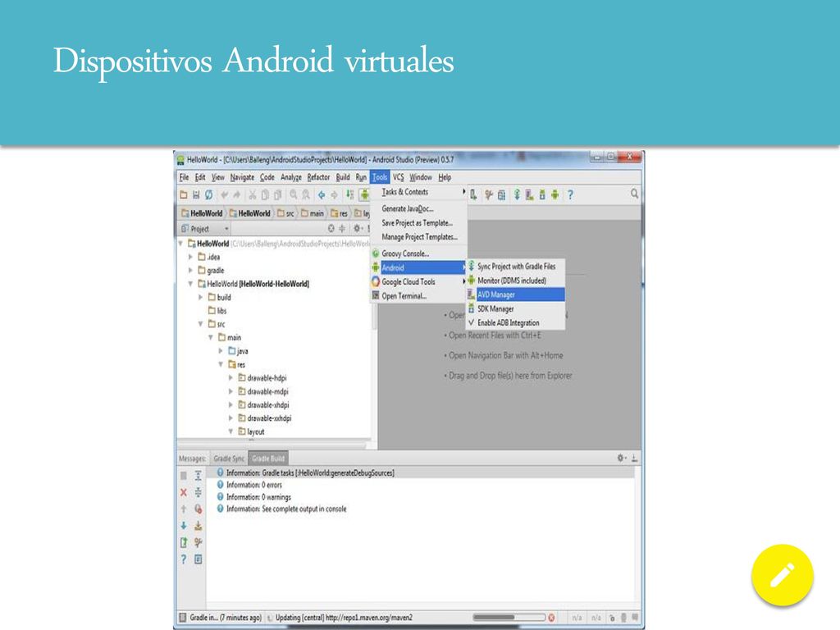Click the Refactor menu

point(319,177)
